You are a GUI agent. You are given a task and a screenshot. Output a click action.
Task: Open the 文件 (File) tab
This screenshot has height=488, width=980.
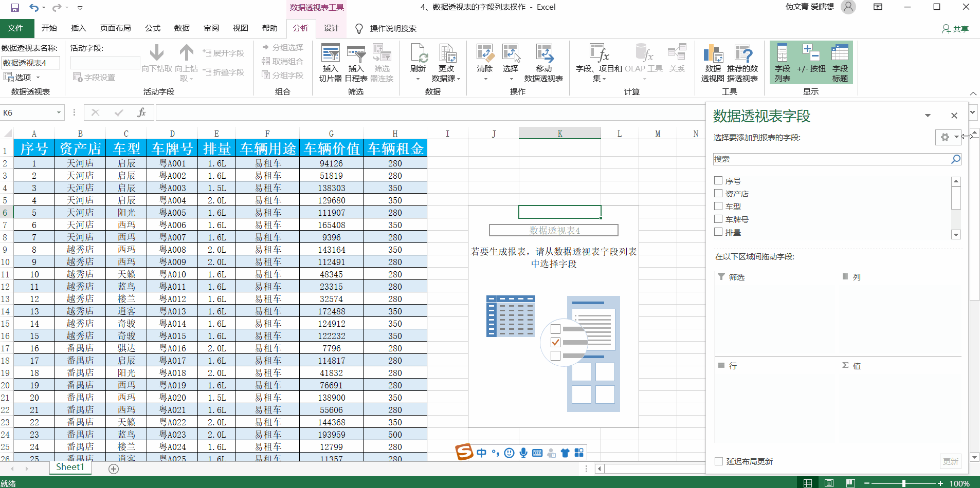coord(16,28)
